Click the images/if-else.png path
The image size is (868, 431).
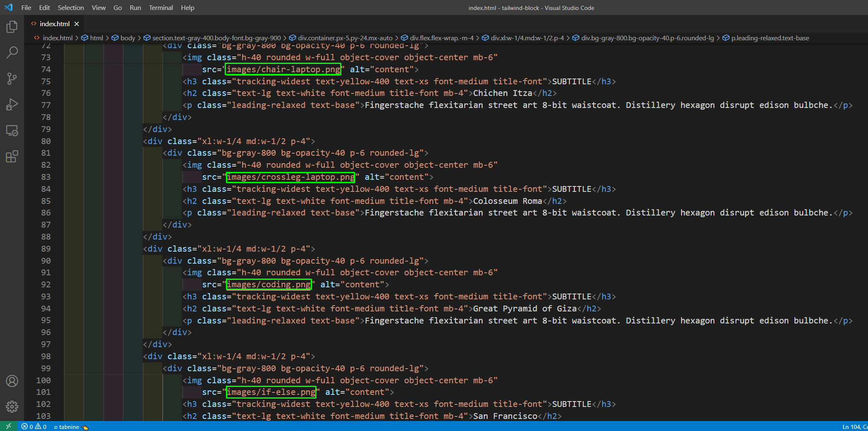point(271,392)
